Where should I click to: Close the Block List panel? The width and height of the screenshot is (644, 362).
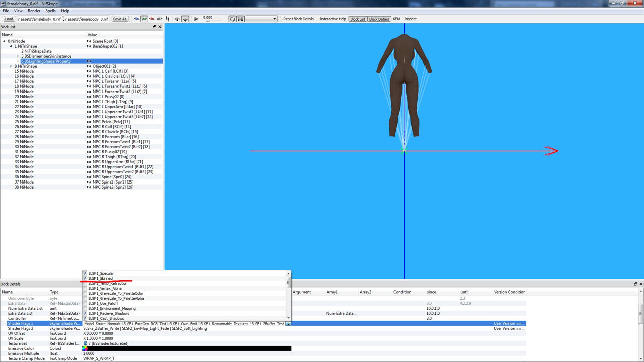(x=160, y=27)
